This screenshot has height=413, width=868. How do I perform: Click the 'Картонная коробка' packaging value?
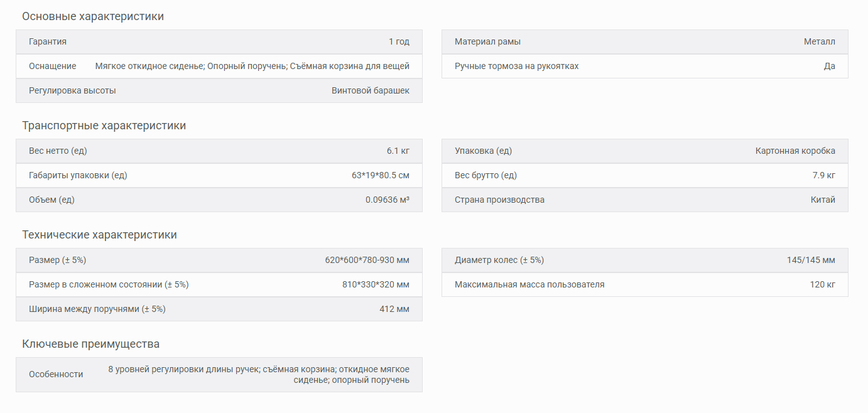[795, 151]
